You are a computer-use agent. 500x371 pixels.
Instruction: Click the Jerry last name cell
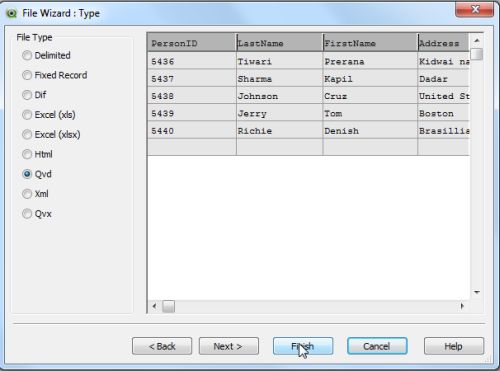[279, 113]
